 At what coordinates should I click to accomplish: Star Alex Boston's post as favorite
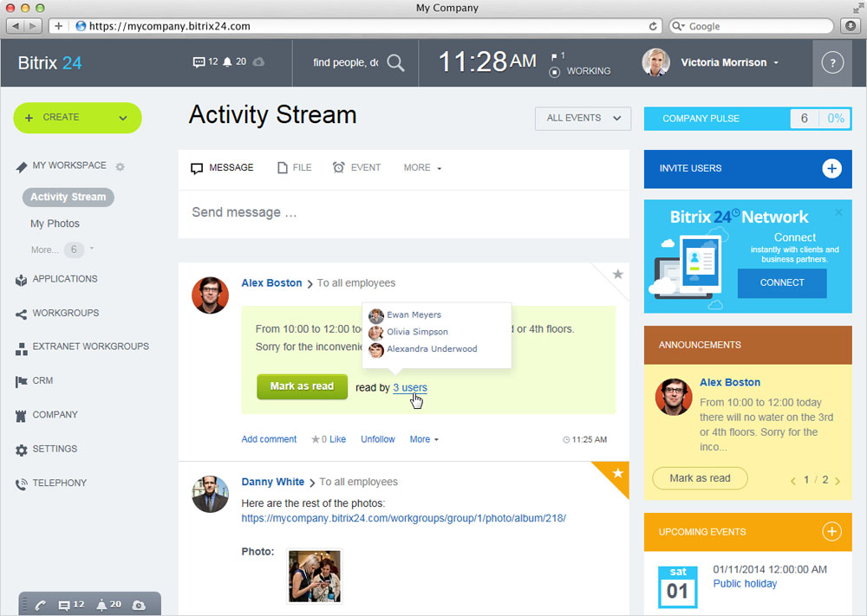[617, 274]
